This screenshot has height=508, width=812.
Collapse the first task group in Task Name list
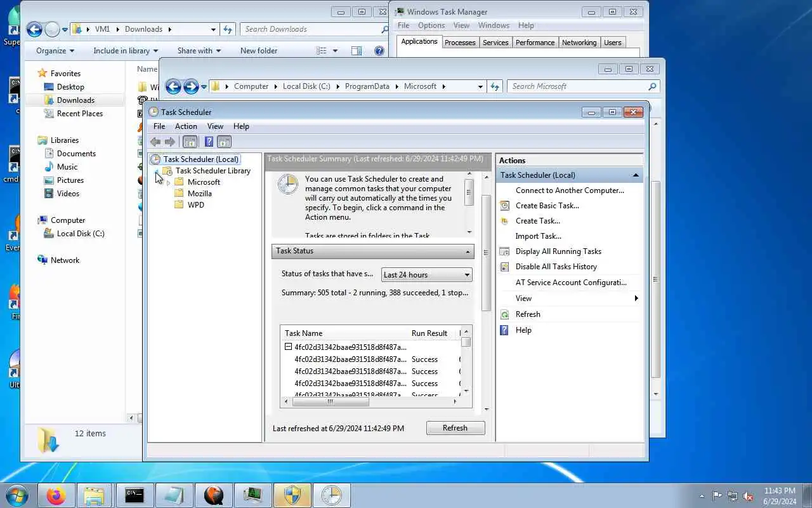coord(288,347)
